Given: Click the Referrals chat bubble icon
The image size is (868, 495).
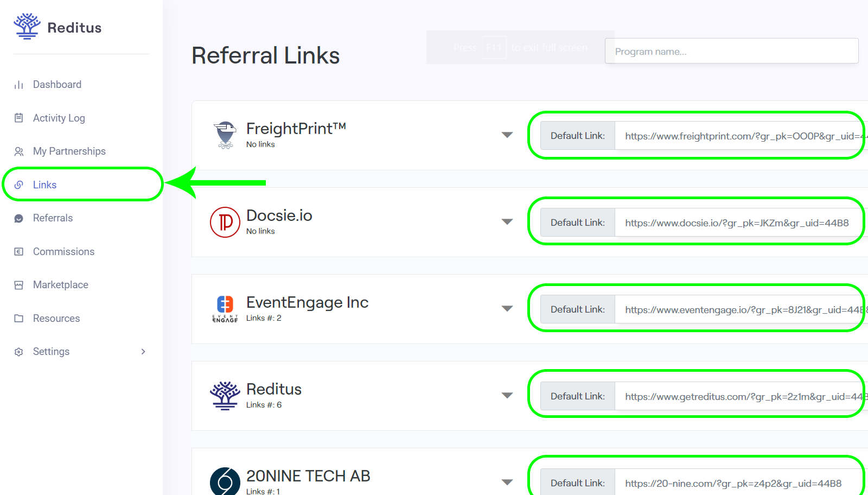Looking at the screenshot, I should pos(19,218).
